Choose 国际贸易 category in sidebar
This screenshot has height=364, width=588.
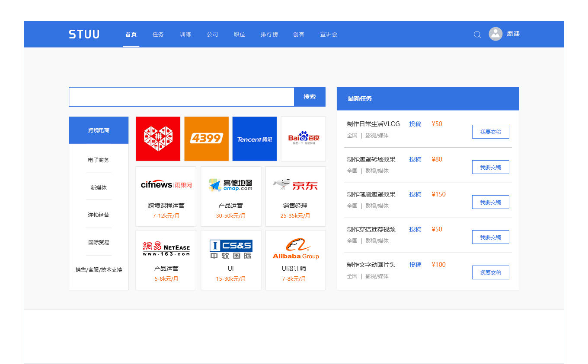(99, 242)
